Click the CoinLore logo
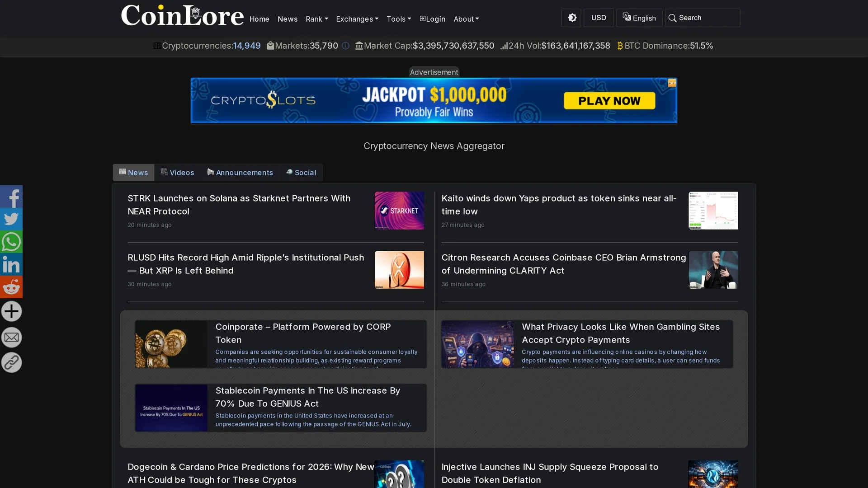Image resolution: width=868 pixels, height=488 pixels. 182,16
